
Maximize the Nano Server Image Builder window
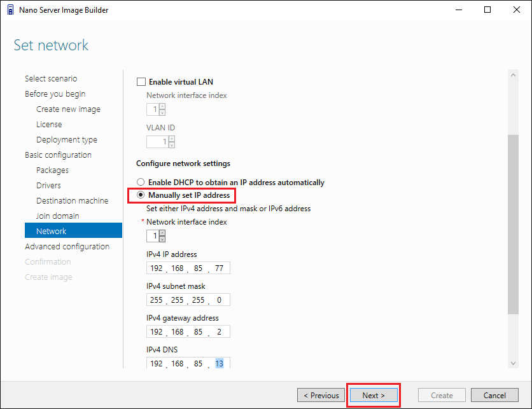[x=487, y=10]
